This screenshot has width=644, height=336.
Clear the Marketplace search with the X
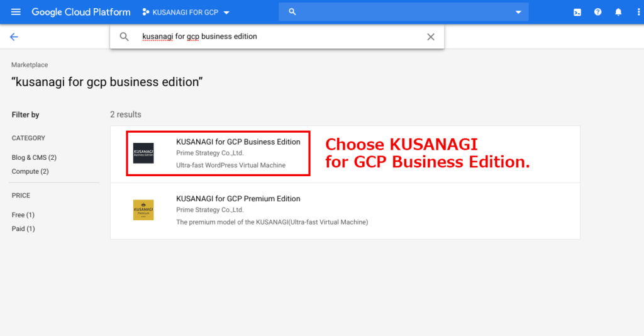[430, 37]
